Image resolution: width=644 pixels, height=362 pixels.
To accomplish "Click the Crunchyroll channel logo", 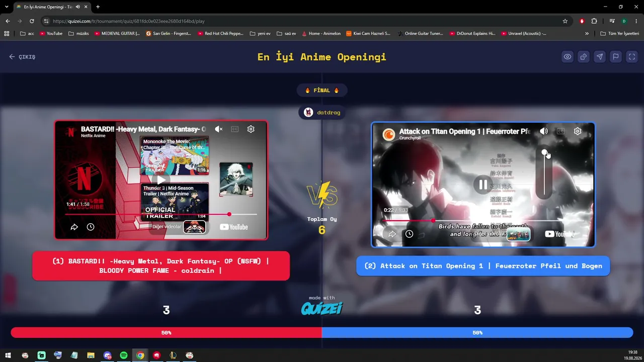I will tap(388, 134).
